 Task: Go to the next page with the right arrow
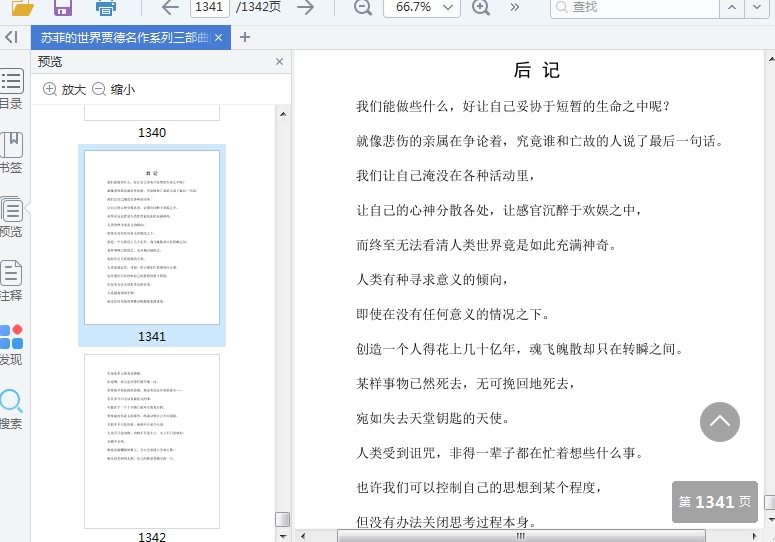pyautogui.click(x=306, y=7)
